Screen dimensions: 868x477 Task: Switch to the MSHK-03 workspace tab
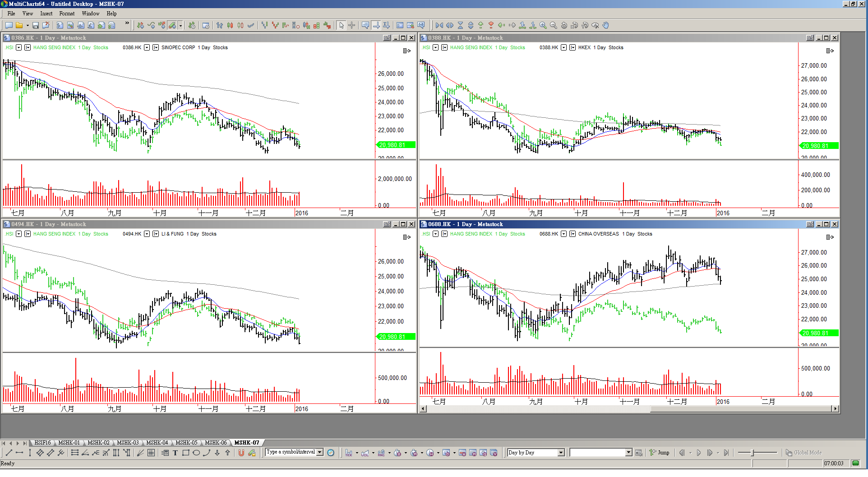128,443
